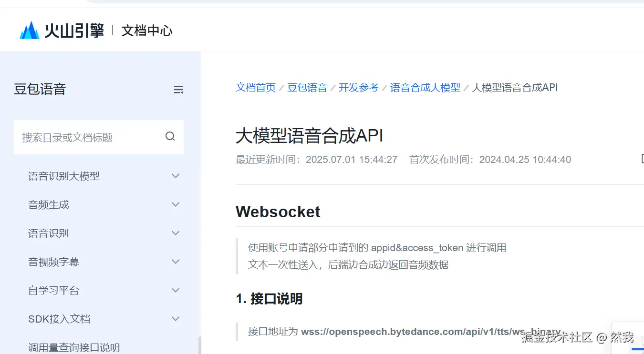The height and width of the screenshot is (354, 644).
Task: Click the Websocket heading
Action: (278, 212)
